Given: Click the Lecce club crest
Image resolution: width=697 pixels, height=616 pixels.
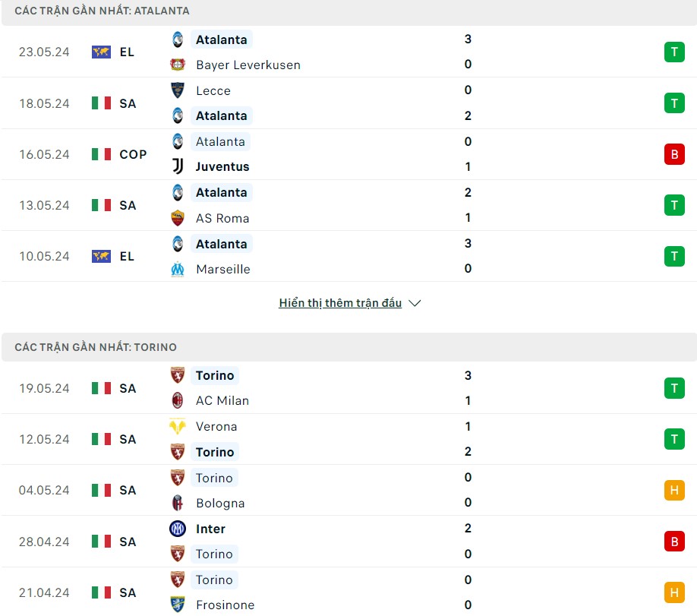Looking at the screenshot, I should point(178,90).
